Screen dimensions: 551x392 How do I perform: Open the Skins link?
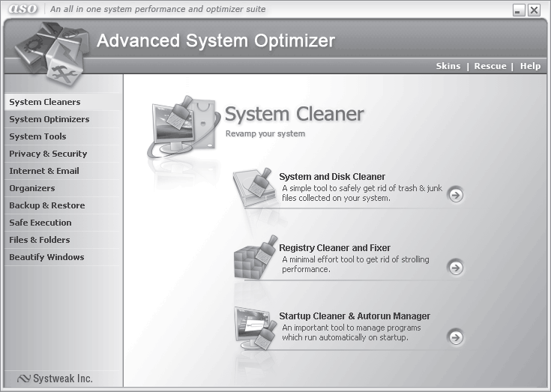448,66
